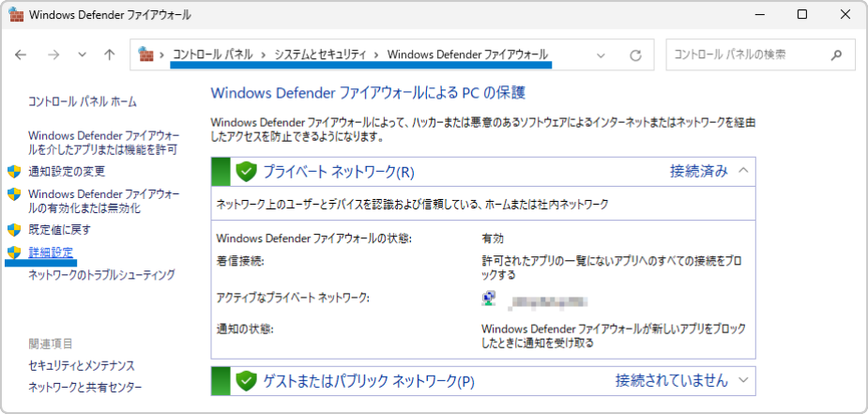Click ゲストまたはパブリック ネットワーク(P) heading

click(369, 381)
